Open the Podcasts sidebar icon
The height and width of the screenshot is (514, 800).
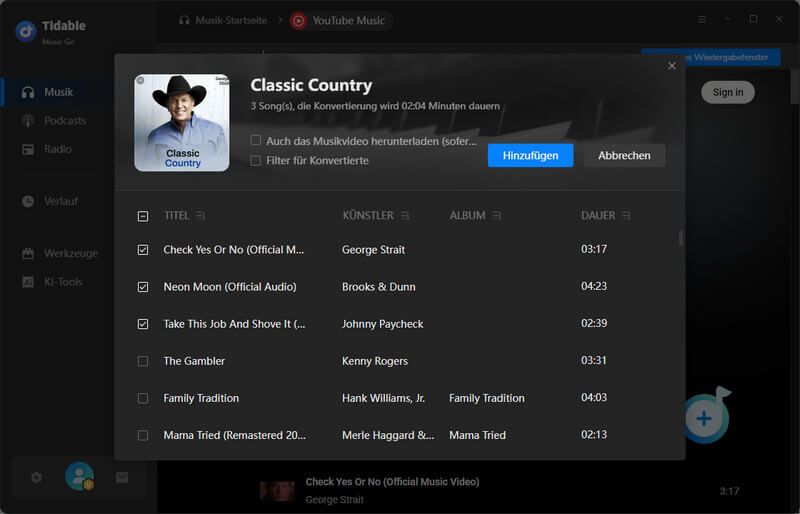click(x=28, y=121)
